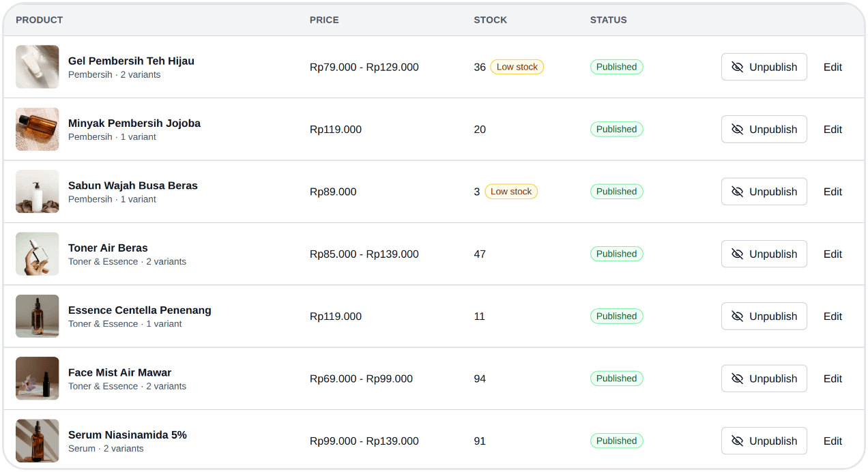Click stock value 47
868x472 pixels.
480,254
